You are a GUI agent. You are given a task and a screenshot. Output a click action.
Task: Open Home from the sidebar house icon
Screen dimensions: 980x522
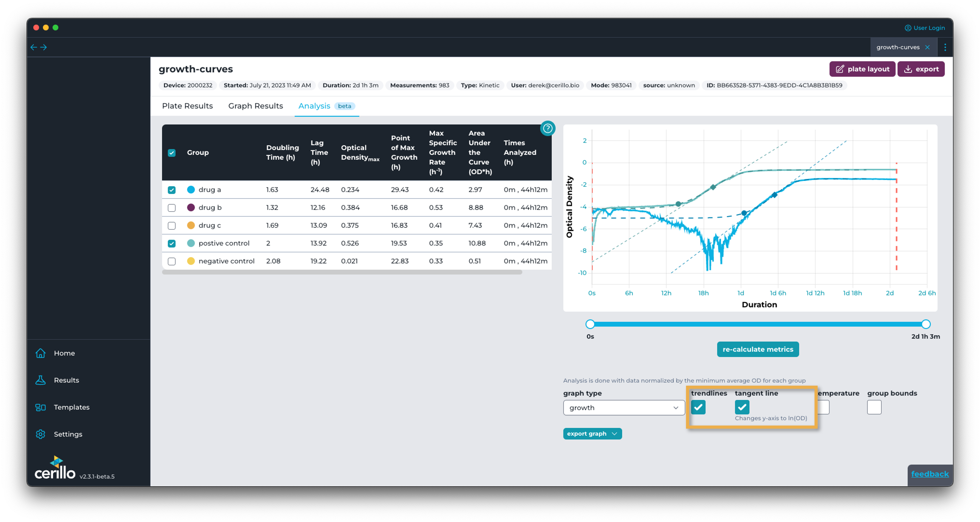click(x=41, y=353)
